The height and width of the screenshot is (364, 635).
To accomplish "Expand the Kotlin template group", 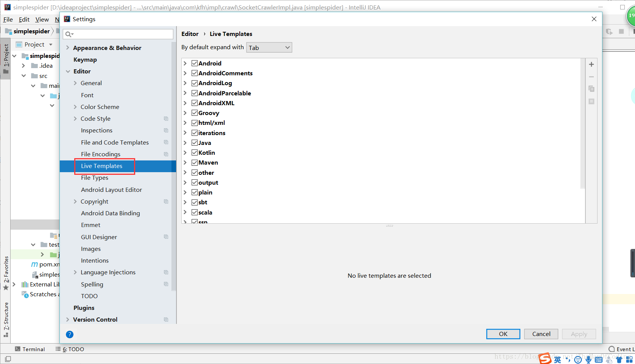I will tap(185, 152).
